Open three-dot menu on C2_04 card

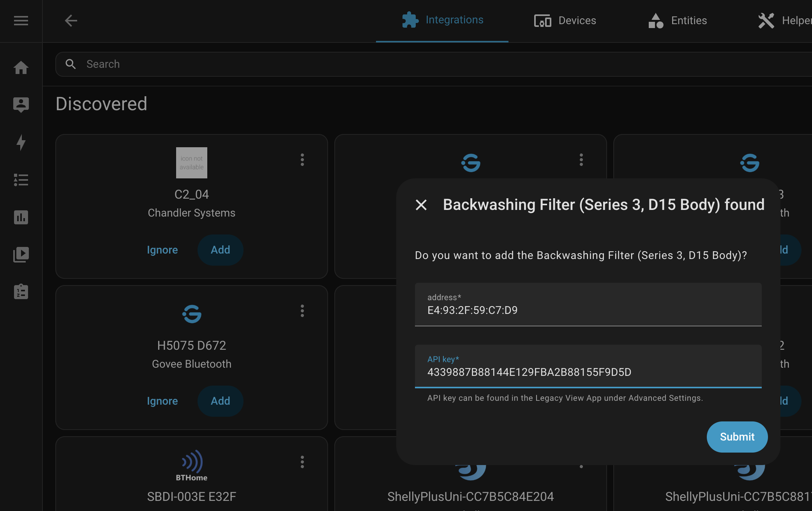(302, 160)
